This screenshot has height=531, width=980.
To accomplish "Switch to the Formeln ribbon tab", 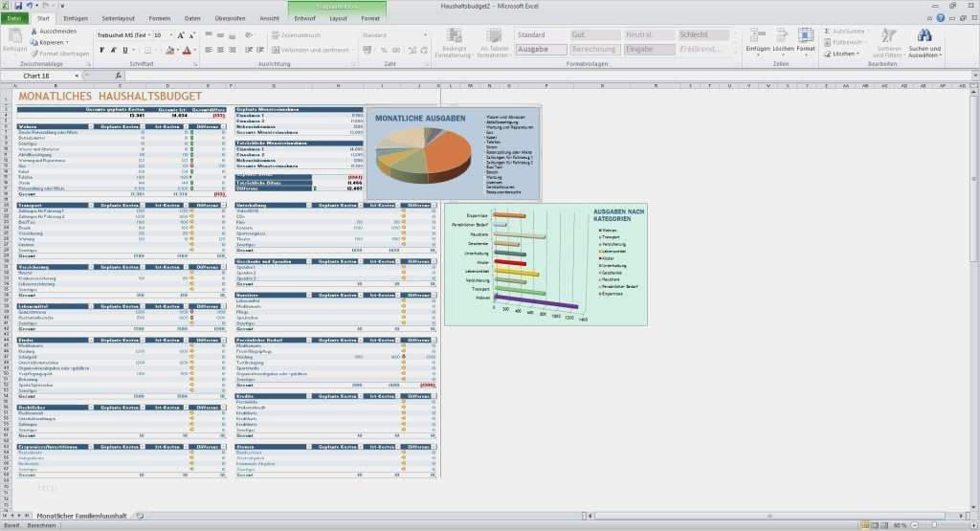I will coord(160,18).
